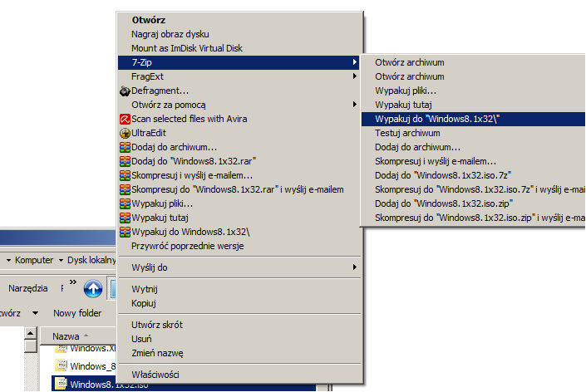The width and height of the screenshot is (586, 392).
Task: Choose Wypakuj do "Windows8.1x32\" in 7-Zip submenu
Action: (x=473, y=119)
